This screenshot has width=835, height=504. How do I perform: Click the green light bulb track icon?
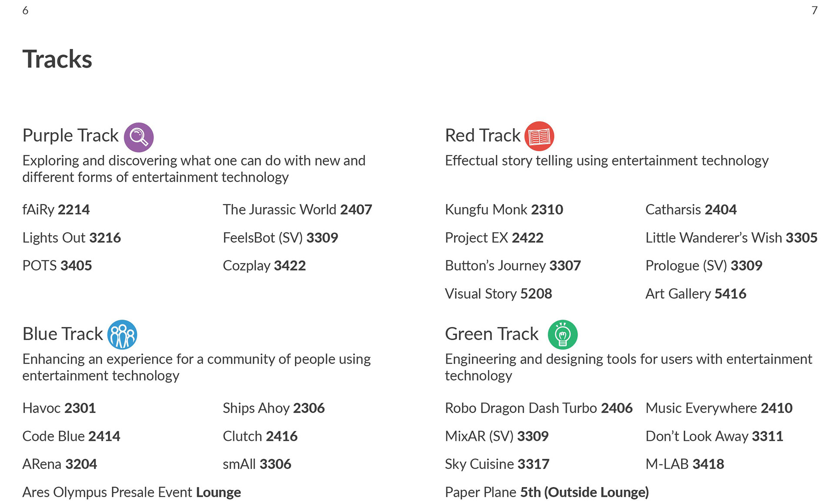coord(563,334)
